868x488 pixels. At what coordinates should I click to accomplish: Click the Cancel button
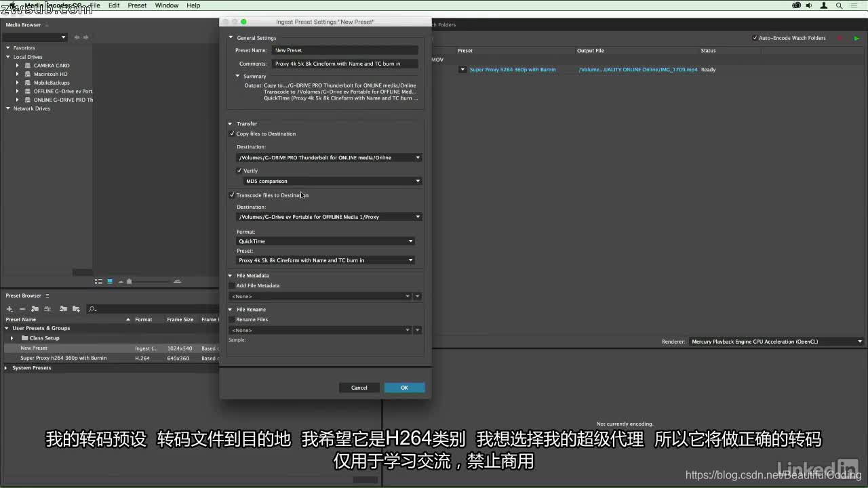pos(359,388)
